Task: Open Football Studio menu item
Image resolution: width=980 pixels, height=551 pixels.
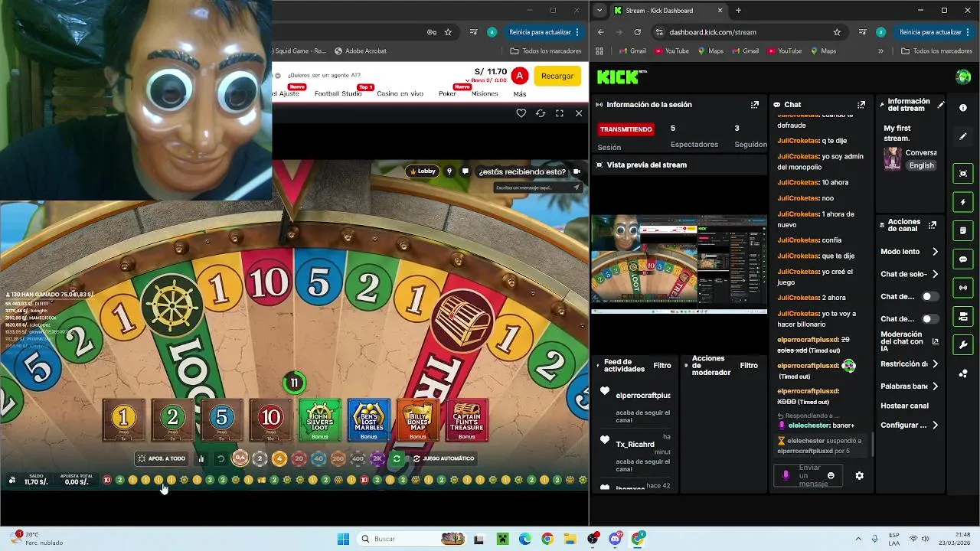Action: pyautogui.click(x=338, y=93)
